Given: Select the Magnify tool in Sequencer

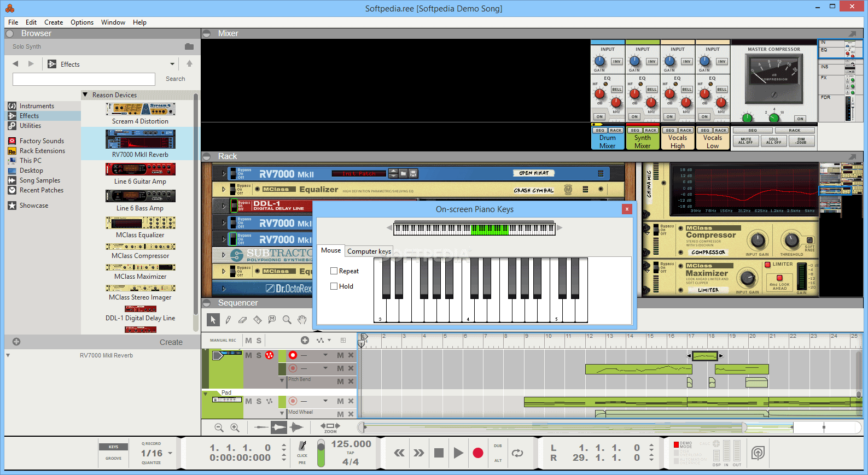Looking at the screenshot, I should tap(287, 320).
